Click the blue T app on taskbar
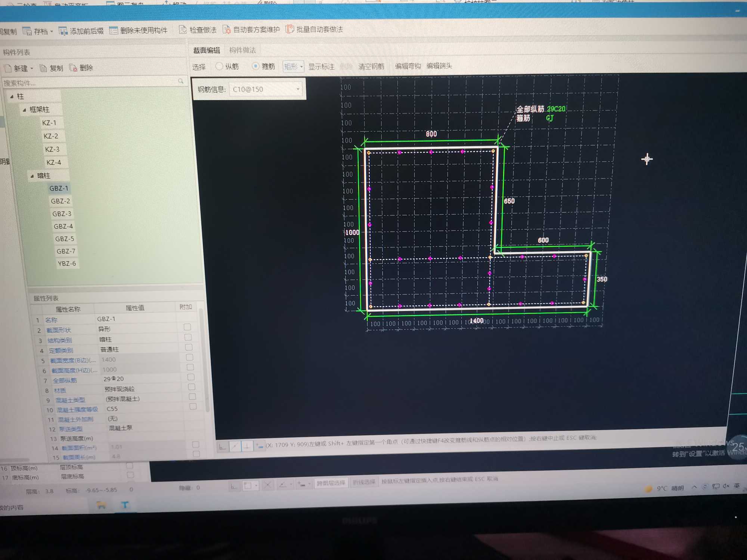 coord(125,505)
